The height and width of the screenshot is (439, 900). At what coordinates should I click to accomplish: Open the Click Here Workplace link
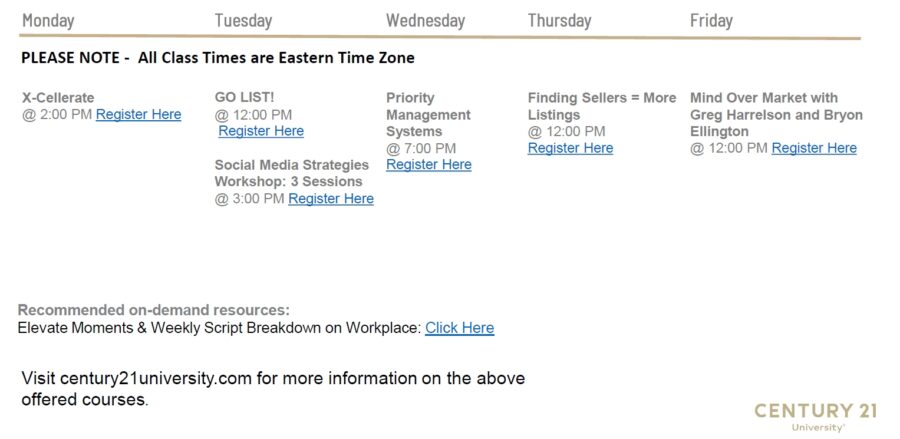460,328
